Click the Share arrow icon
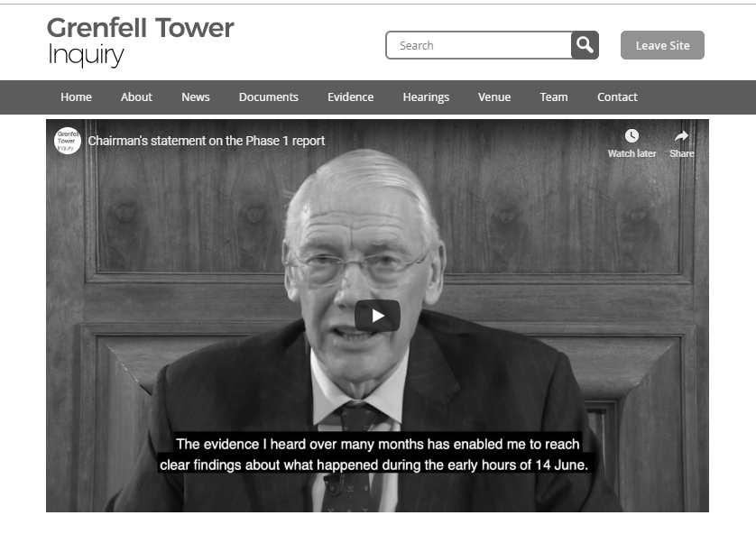Image resolution: width=756 pixels, height=543 pixels. (681, 136)
